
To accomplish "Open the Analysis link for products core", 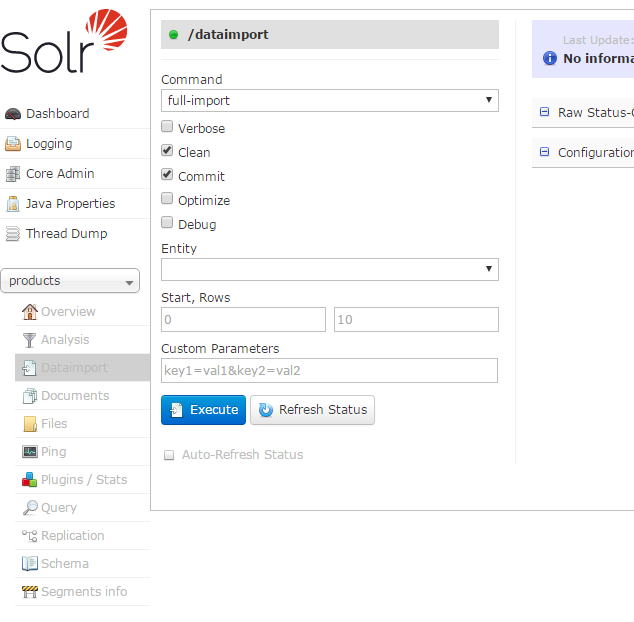I will (x=65, y=340).
